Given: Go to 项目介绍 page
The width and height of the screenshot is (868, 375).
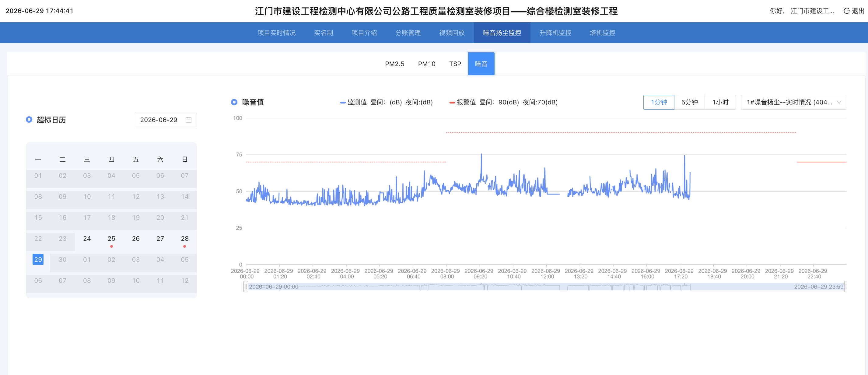Looking at the screenshot, I should click(364, 33).
